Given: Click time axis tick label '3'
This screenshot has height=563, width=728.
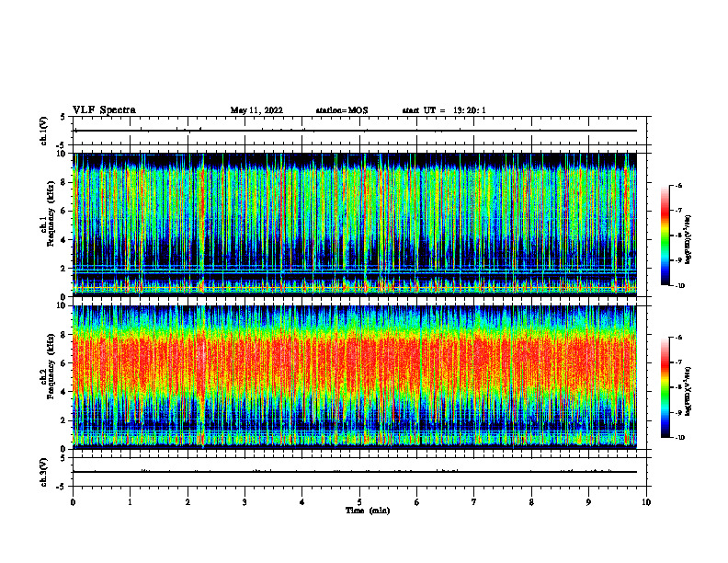Looking at the screenshot, I should (245, 502).
